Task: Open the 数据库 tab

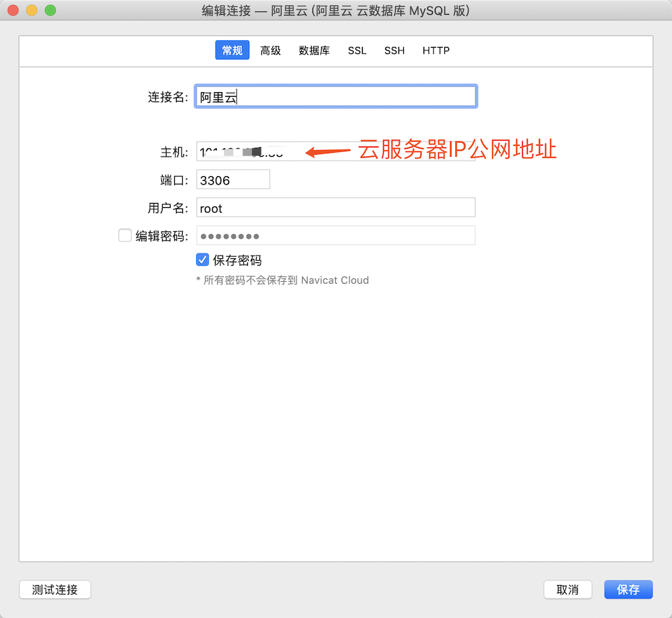Action: pos(314,50)
